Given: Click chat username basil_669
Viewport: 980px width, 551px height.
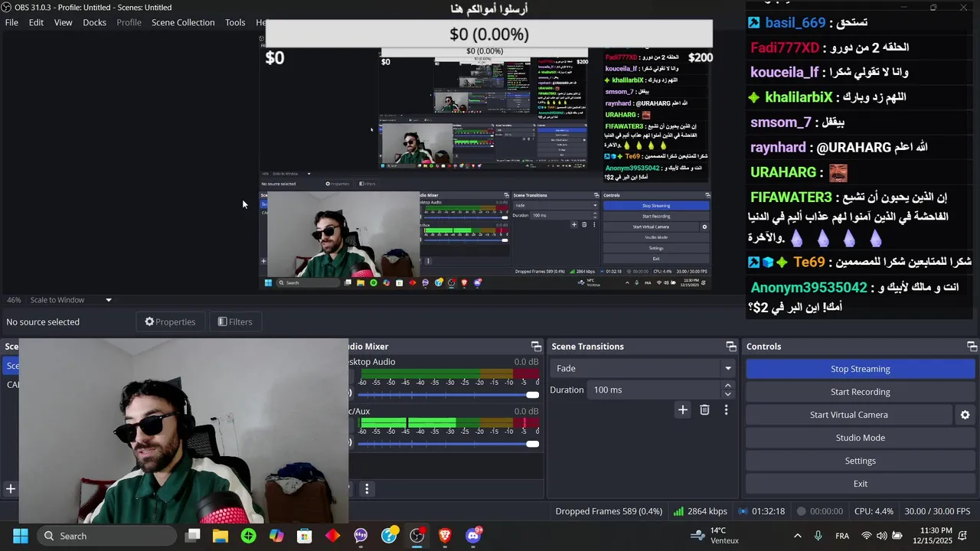Looking at the screenshot, I should coord(795,23).
